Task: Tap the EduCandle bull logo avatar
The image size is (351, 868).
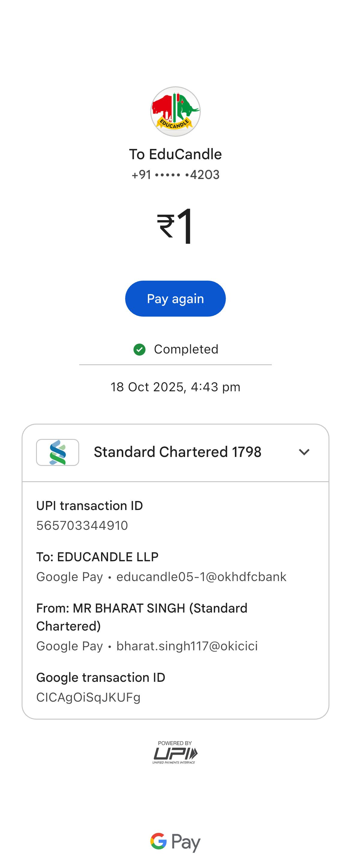Action: tap(175, 112)
